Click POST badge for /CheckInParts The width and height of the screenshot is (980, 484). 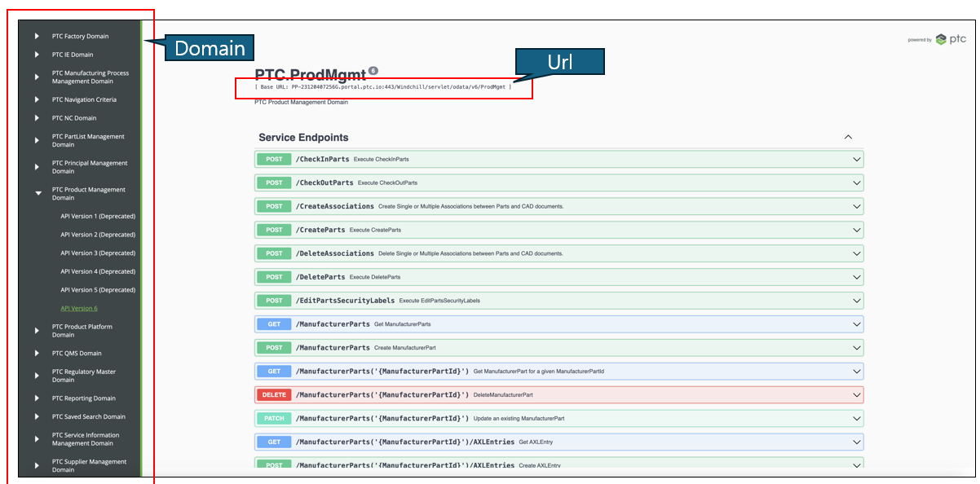click(274, 160)
